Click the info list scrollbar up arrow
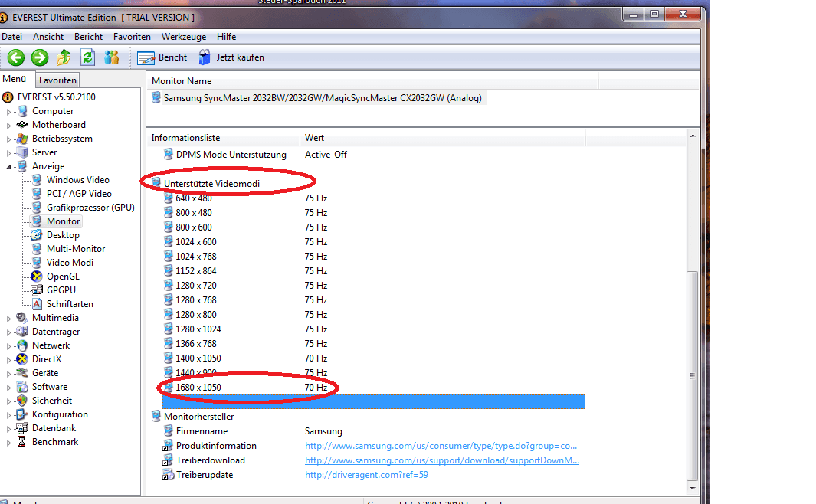The image size is (816, 504). pyautogui.click(x=693, y=136)
